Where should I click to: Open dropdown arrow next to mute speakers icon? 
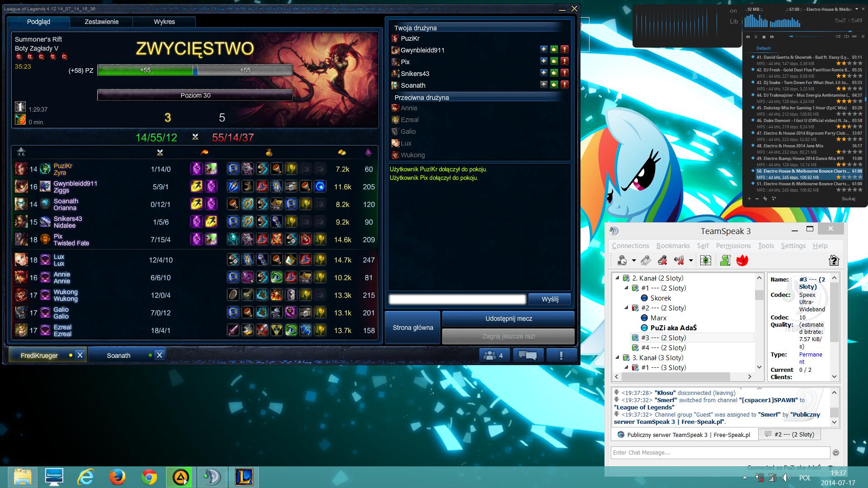pyautogui.click(x=691, y=260)
